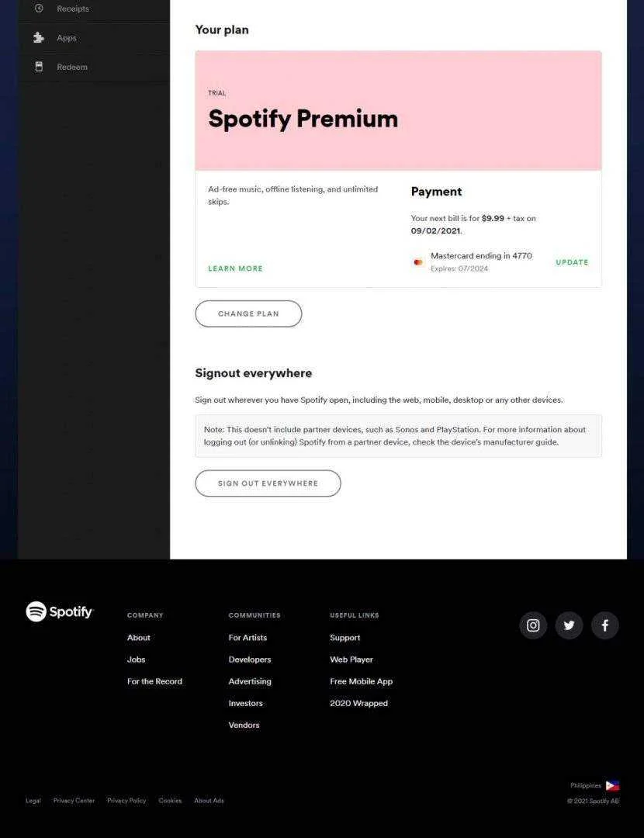This screenshot has height=838, width=644.
Task: Open Instagram via the footer icon
Action: click(533, 625)
